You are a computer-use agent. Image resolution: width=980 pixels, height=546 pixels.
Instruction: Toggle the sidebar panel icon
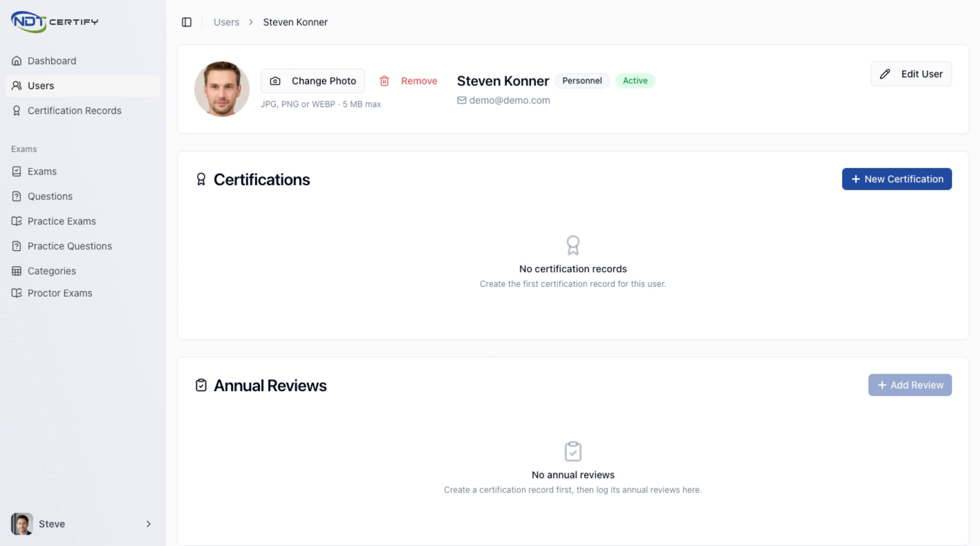tap(186, 22)
